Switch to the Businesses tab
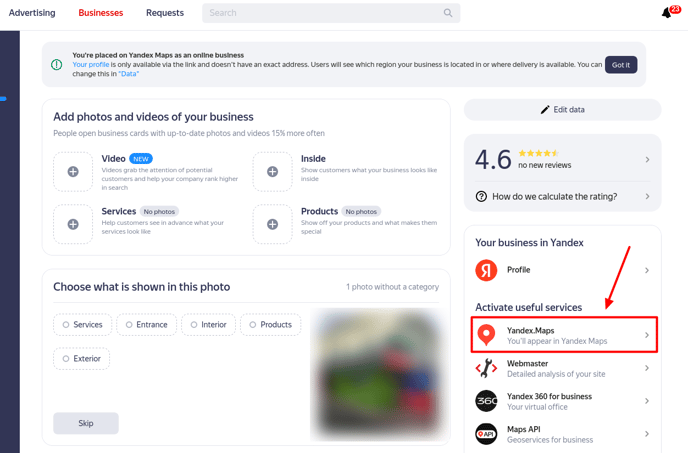The width and height of the screenshot is (688, 453). pyautogui.click(x=101, y=13)
